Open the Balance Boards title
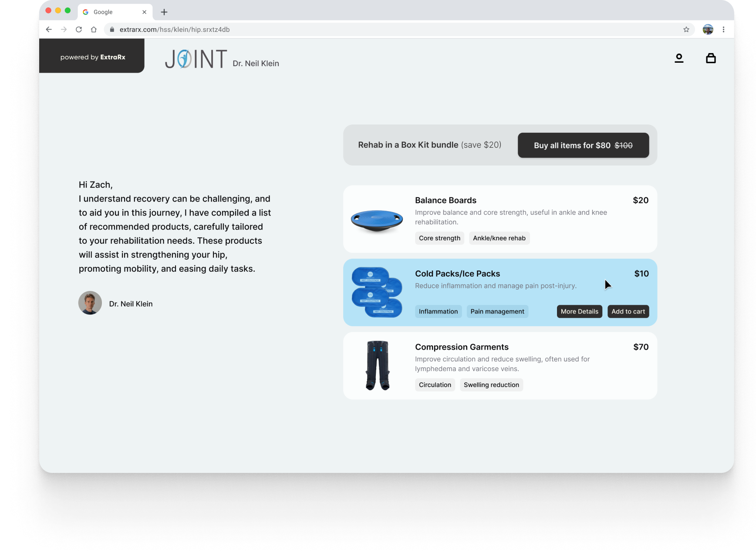The width and height of the screenshot is (756, 560). [445, 200]
